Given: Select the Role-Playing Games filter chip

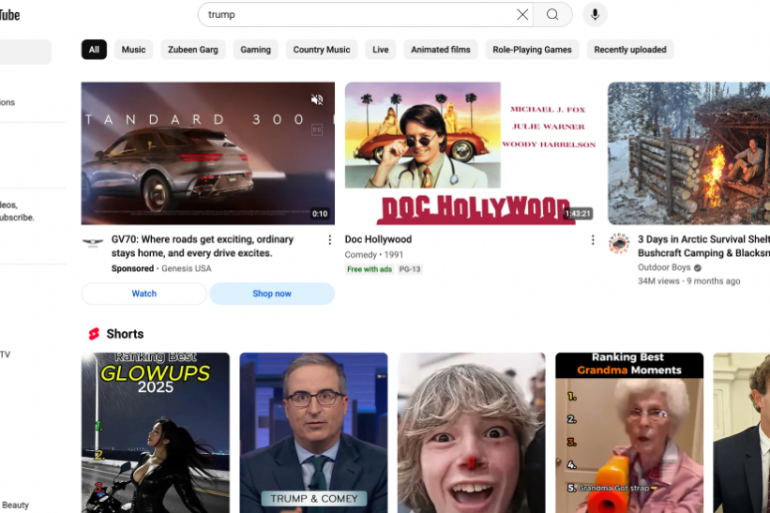Looking at the screenshot, I should tap(532, 50).
